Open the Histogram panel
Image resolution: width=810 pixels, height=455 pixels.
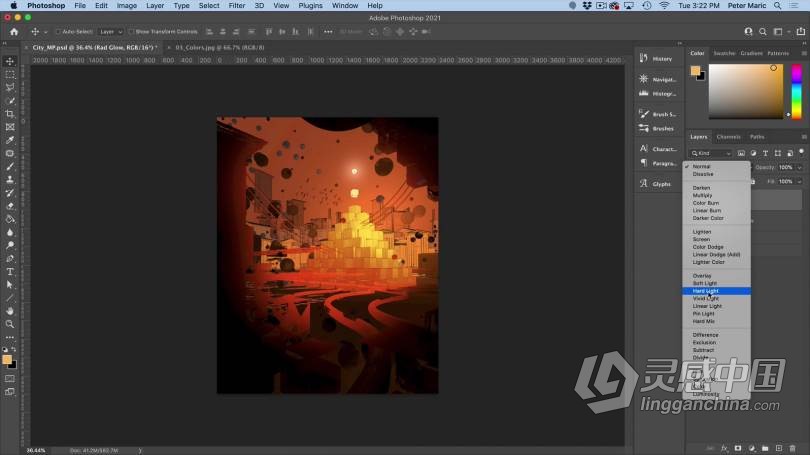657,93
